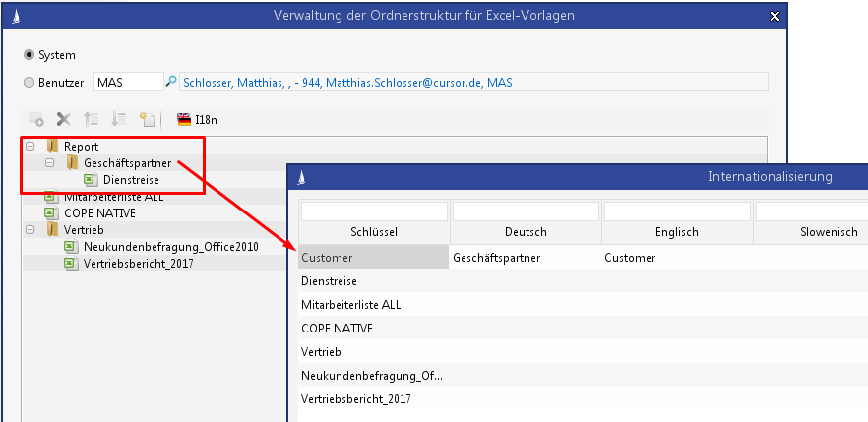Click the Deutsch column header
868x422 pixels.
(526, 232)
